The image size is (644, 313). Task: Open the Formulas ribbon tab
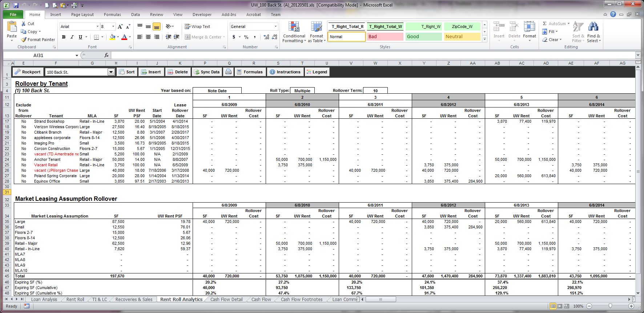112,15
